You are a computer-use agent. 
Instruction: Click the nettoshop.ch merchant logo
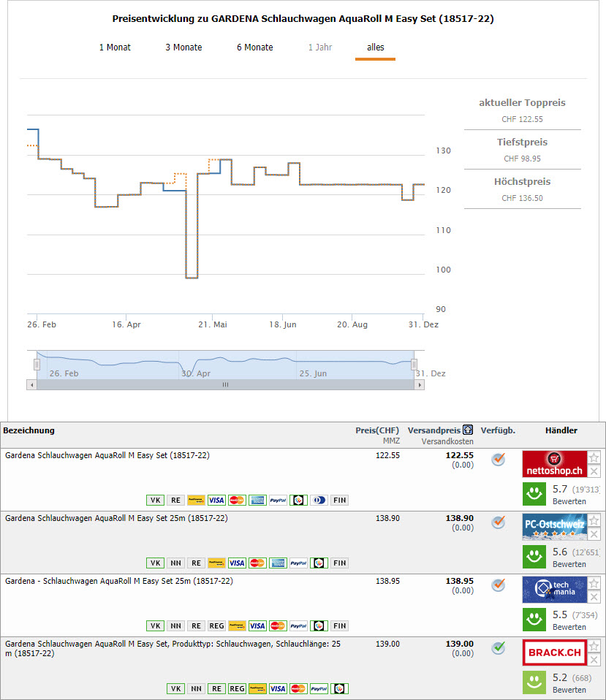pos(555,464)
